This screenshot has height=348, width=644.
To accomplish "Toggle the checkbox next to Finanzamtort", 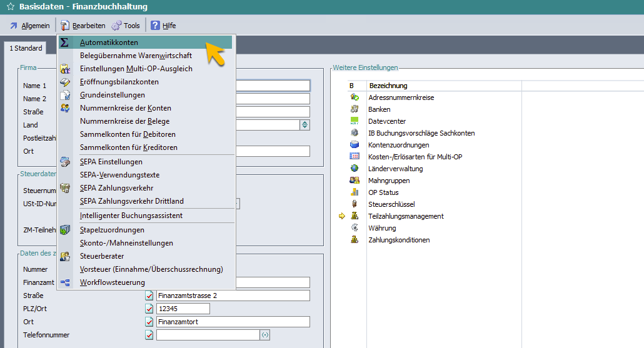I will (149, 322).
